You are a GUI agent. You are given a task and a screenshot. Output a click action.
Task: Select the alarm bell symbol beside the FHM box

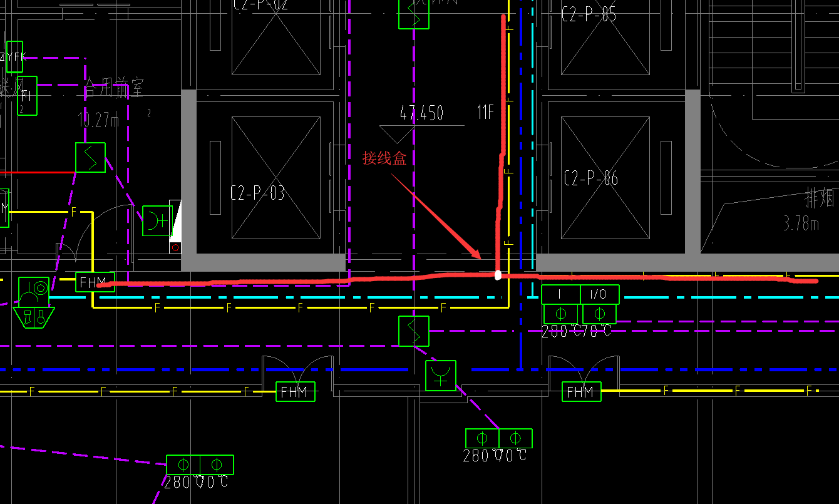(34, 292)
